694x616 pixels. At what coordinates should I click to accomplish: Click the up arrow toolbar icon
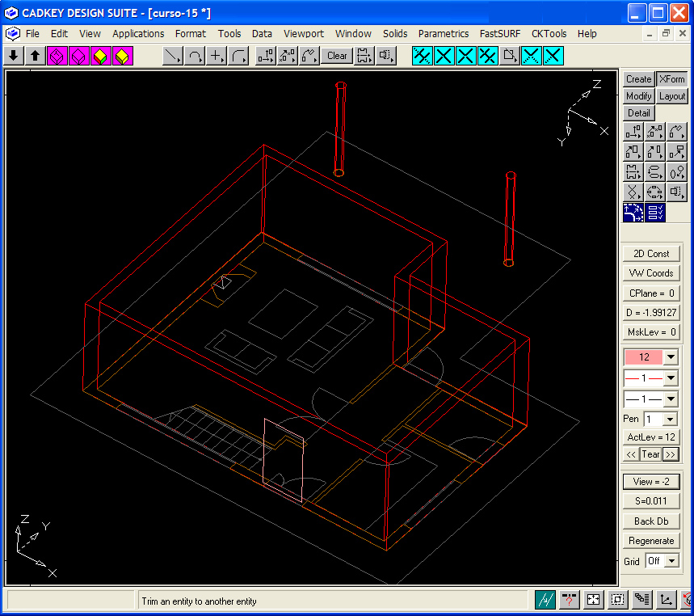pyautogui.click(x=36, y=56)
